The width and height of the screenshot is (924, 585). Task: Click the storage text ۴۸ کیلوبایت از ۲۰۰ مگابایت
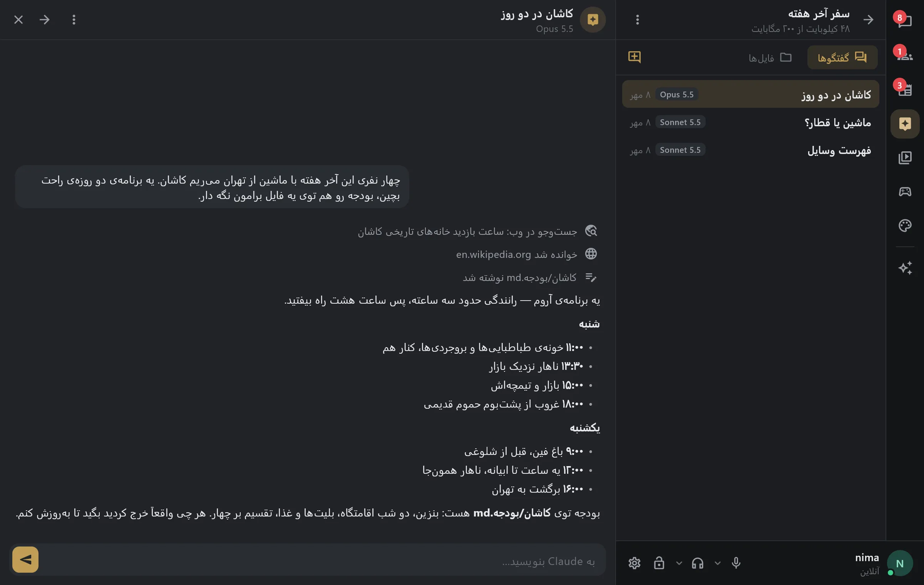(x=801, y=29)
